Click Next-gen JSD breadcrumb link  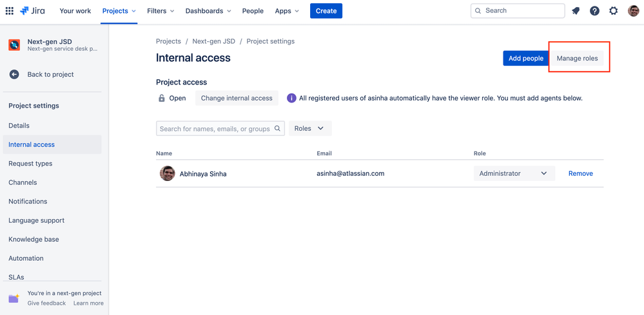click(x=213, y=41)
